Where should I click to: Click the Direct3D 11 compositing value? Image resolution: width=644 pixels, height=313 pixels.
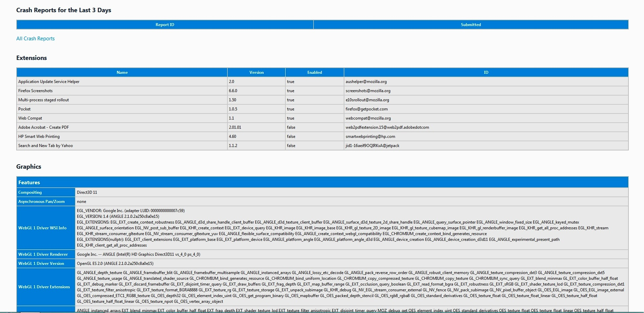point(87,192)
